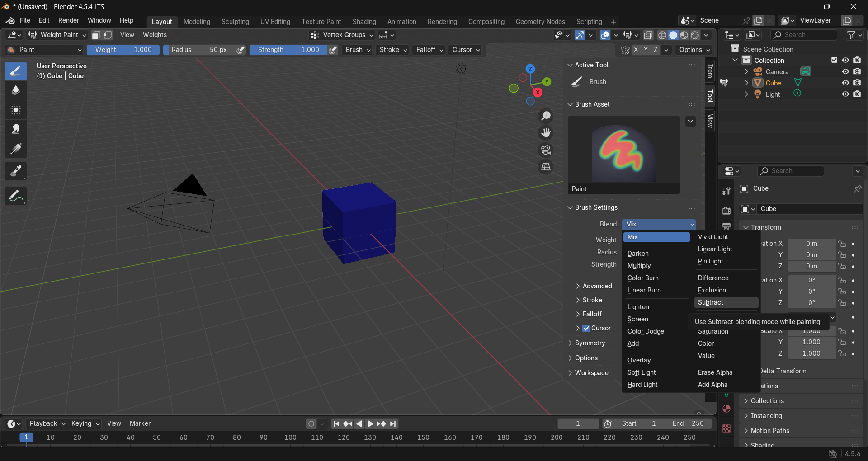Click the pan hand viewport icon

coord(546,133)
